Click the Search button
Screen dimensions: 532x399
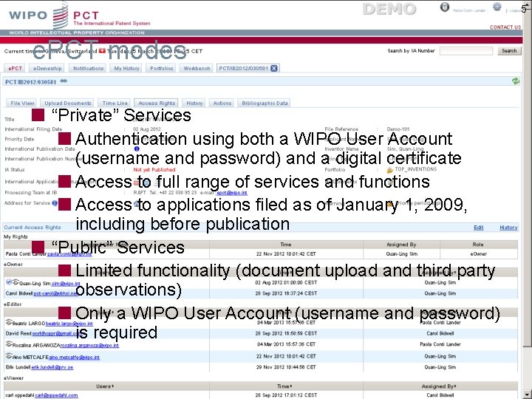(509, 51)
